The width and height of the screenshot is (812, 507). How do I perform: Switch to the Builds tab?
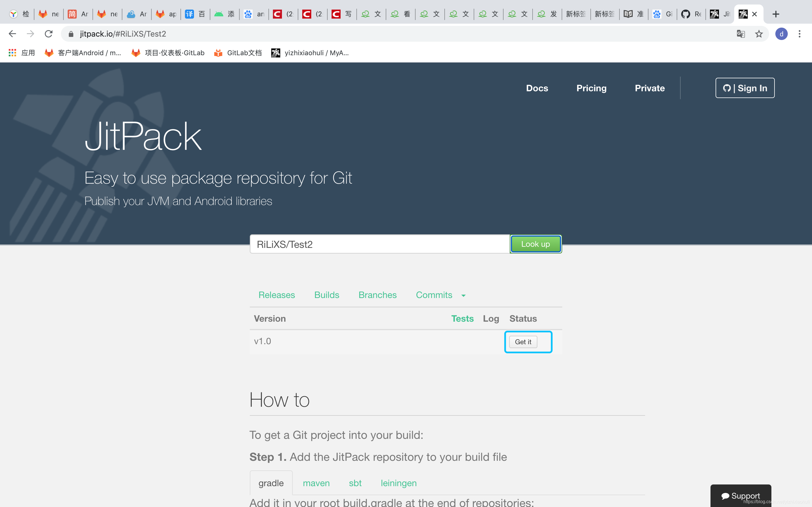tap(327, 294)
